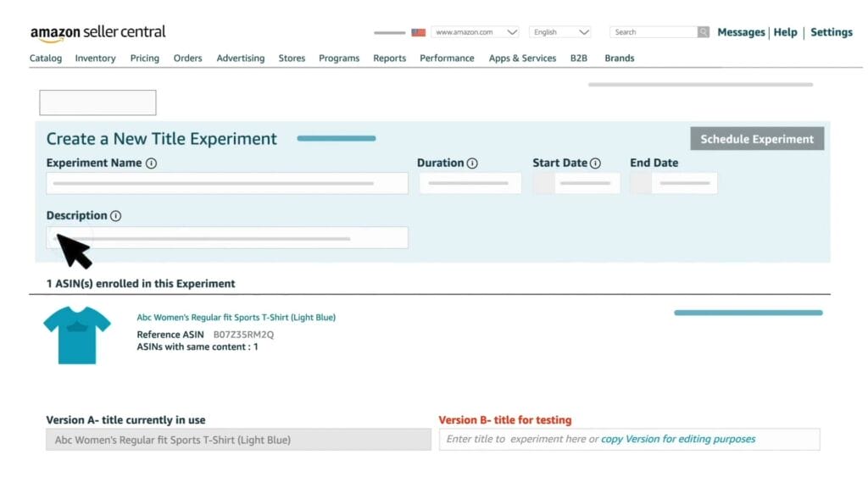Click the Start Date calendar icon
This screenshot has height=488, width=868.
[543, 183]
